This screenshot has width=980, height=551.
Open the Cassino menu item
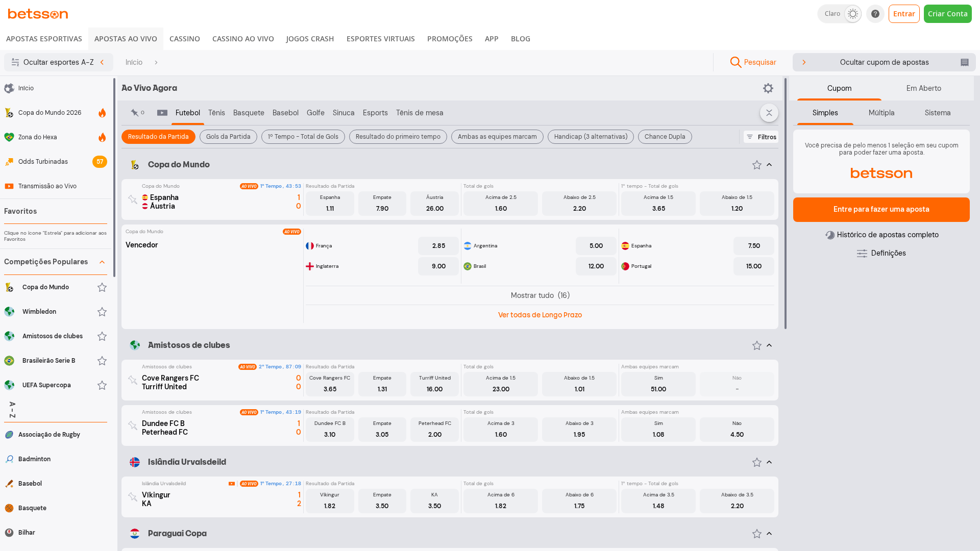click(x=185, y=39)
